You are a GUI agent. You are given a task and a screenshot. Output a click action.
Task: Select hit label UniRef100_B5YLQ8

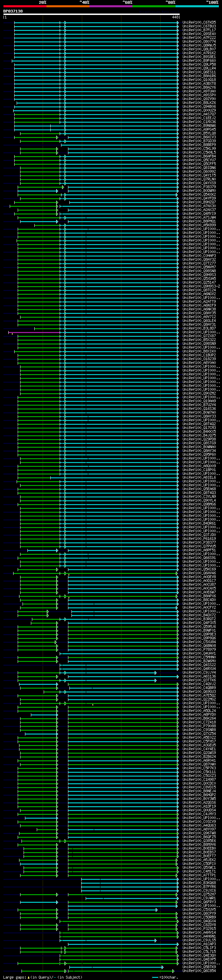199,133
